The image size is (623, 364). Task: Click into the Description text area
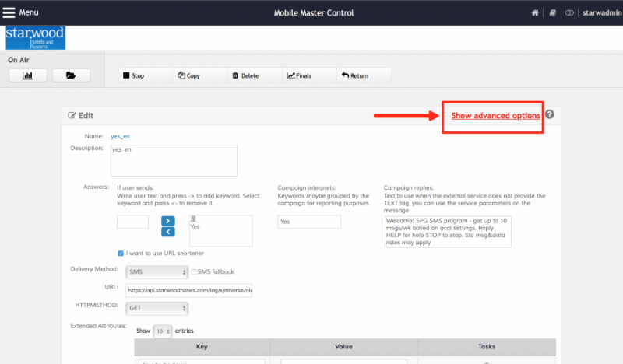click(174, 160)
